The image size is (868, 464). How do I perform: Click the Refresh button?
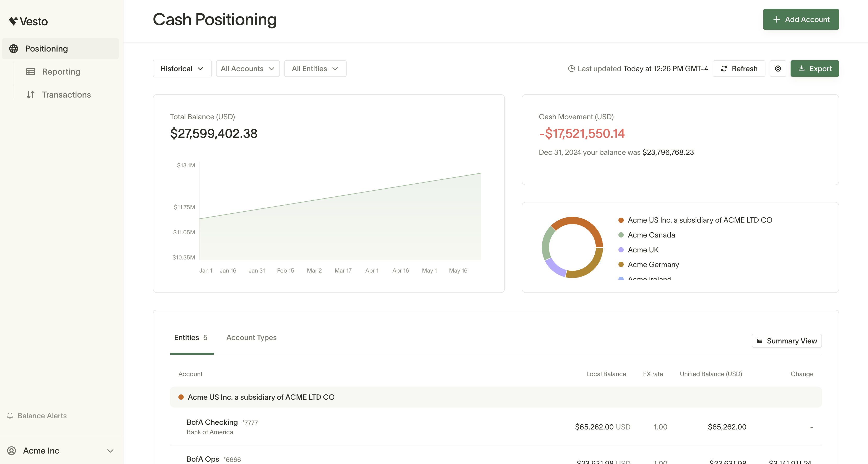(739, 69)
